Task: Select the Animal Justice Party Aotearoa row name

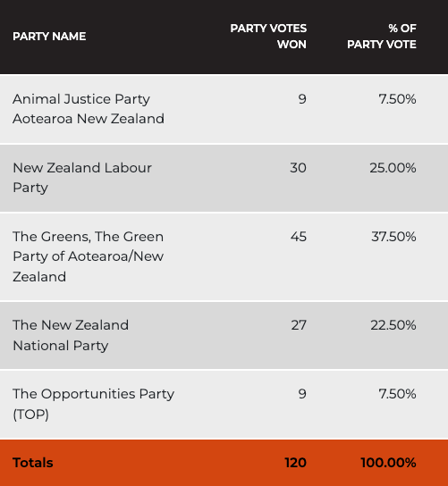Action: (89, 109)
